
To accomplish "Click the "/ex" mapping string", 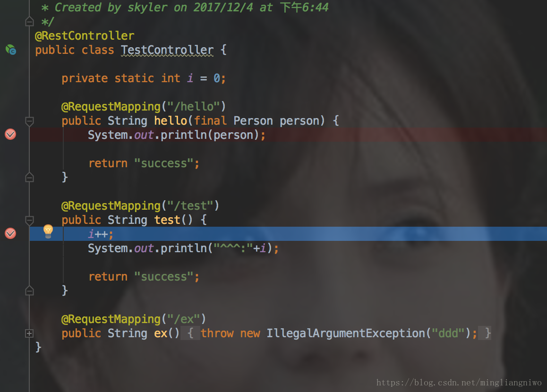I will tap(183, 319).
